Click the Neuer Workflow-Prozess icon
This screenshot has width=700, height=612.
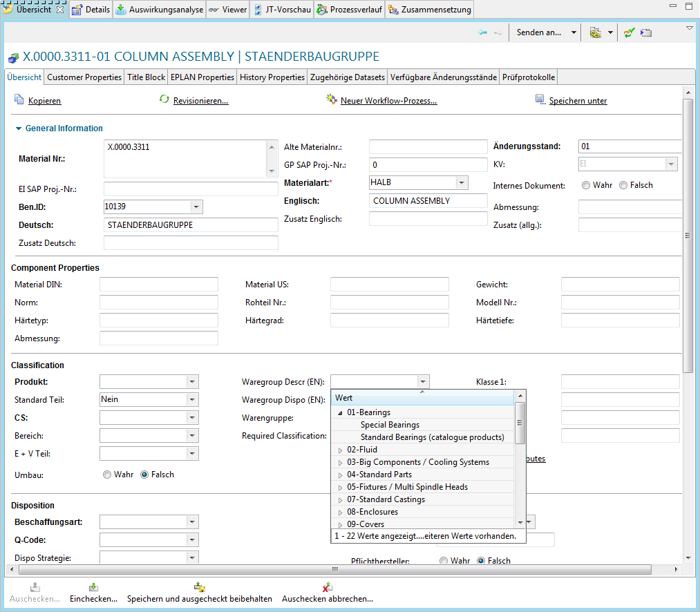pyautogui.click(x=331, y=100)
